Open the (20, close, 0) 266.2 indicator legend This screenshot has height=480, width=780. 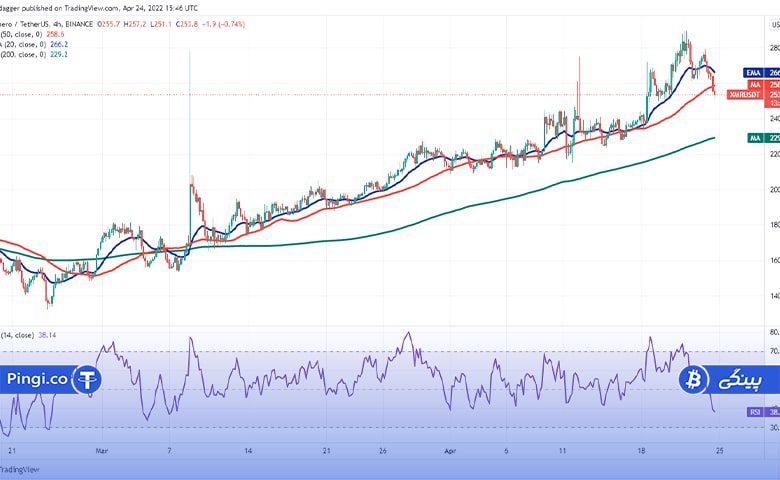point(34,44)
